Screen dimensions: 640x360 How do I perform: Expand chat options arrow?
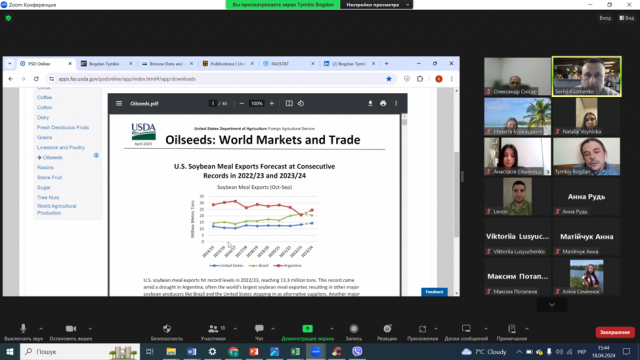click(273, 329)
